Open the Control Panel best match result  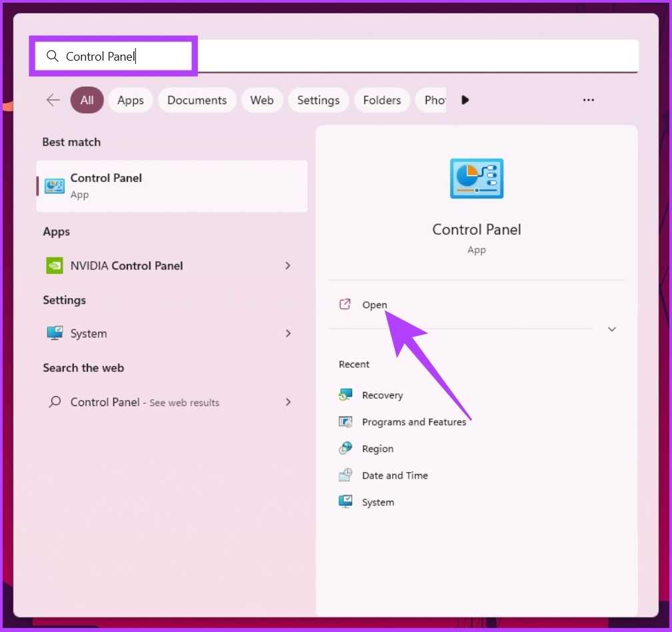[x=172, y=186]
